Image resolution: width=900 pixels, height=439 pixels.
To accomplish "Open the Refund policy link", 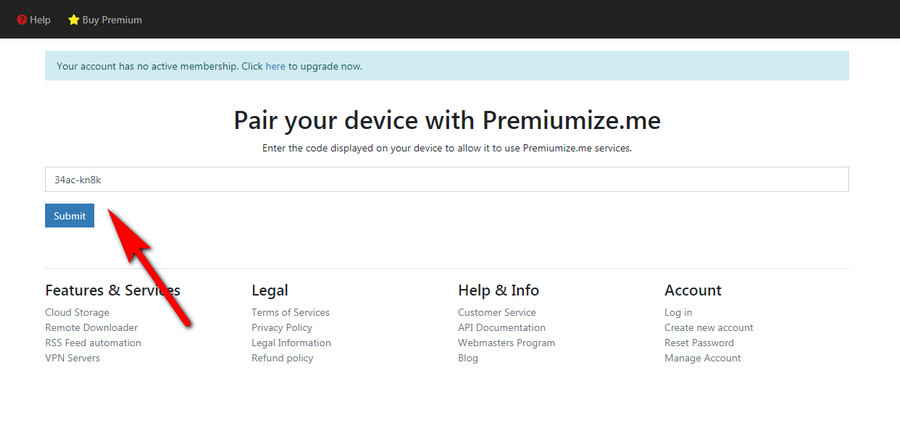I will pos(282,358).
